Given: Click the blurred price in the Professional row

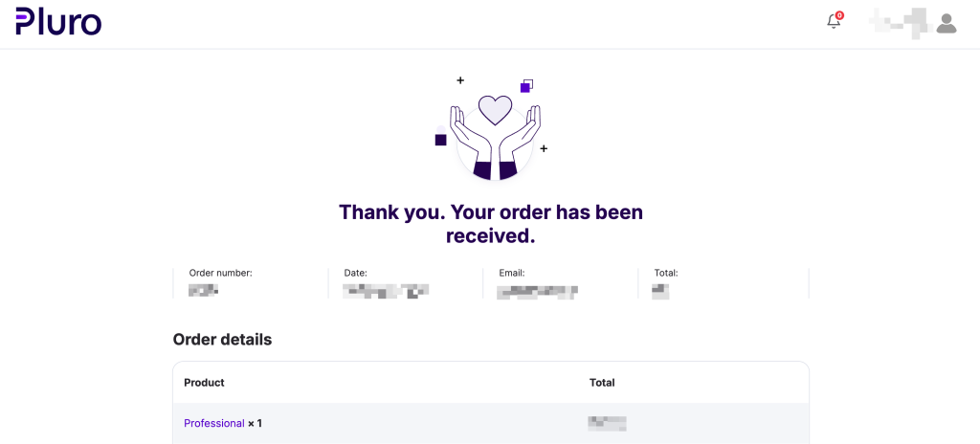Looking at the screenshot, I should [x=607, y=423].
